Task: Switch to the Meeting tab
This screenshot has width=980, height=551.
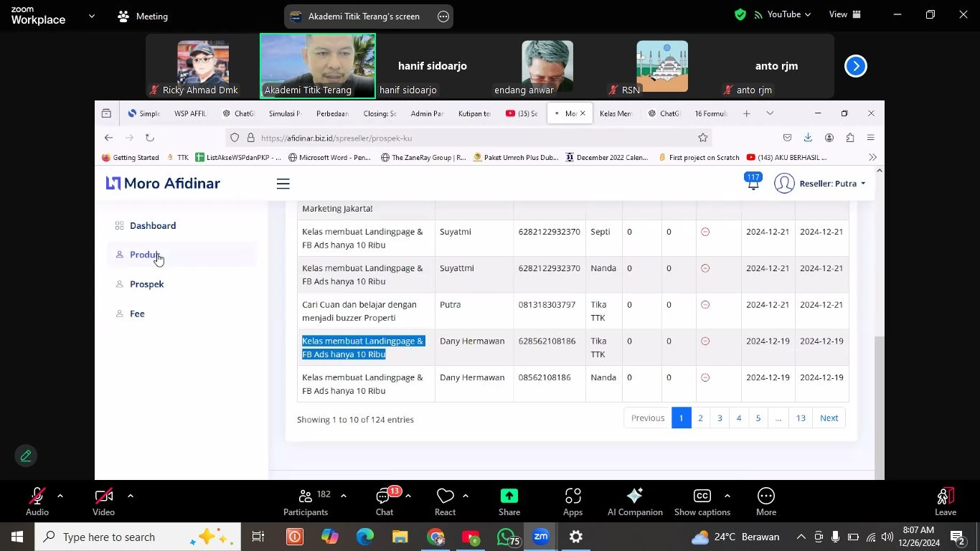Action: (143, 16)
